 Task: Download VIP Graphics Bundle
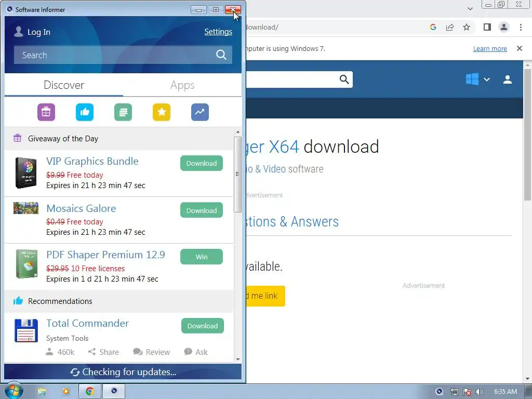[x=202, y=163]
